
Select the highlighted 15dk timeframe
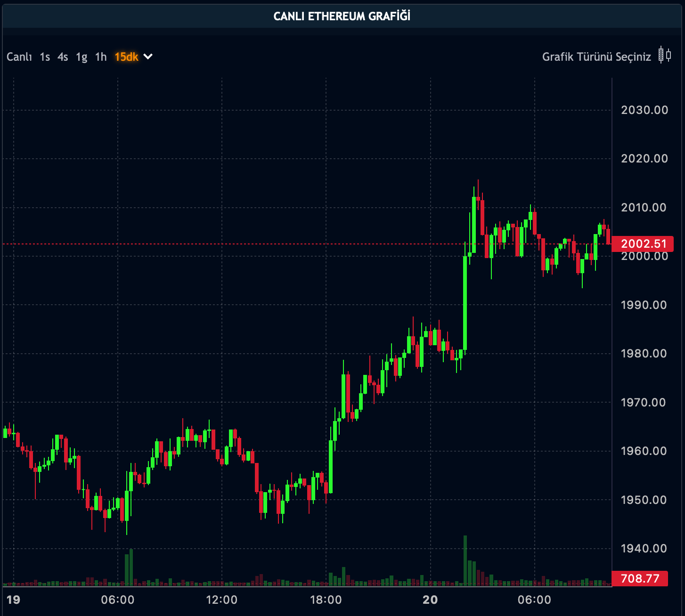(127, 57)
